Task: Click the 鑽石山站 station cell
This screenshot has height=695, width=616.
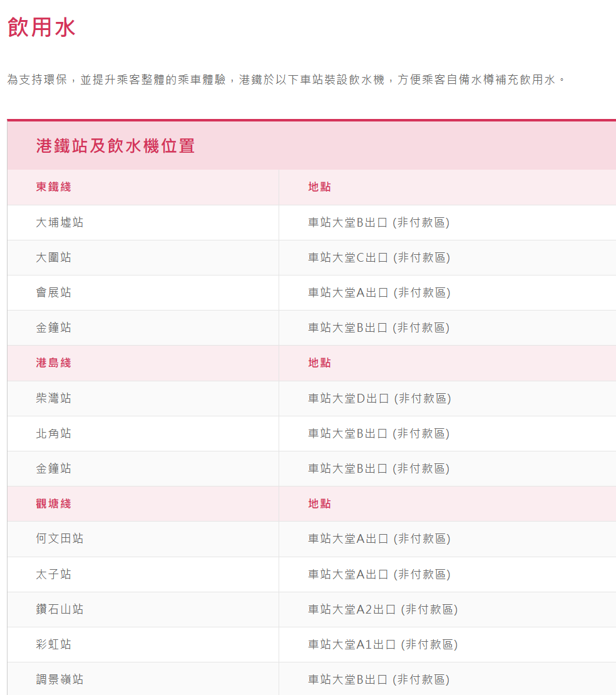Action: (59, 609)
